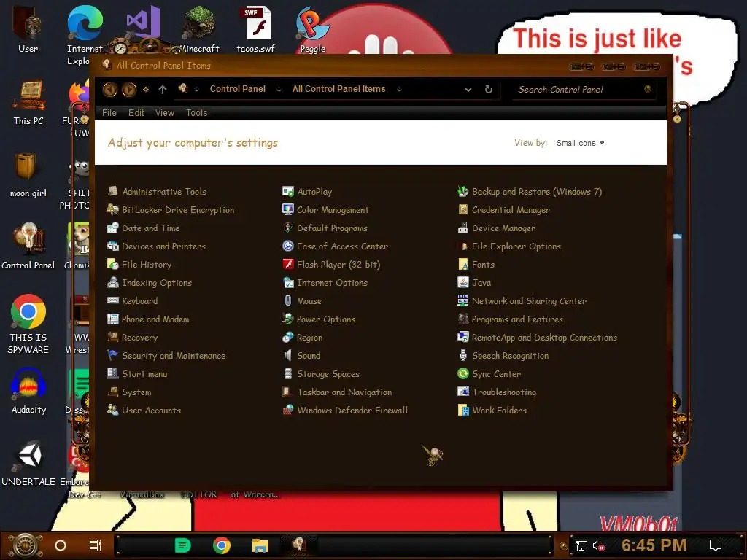Open the Devices and Printers icon
Viewport: 747px width, 560px height.
tap(113, 246)
